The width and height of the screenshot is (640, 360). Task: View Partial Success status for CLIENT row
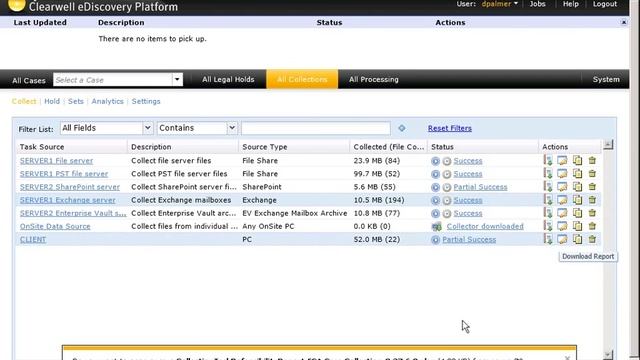[469, 239]
